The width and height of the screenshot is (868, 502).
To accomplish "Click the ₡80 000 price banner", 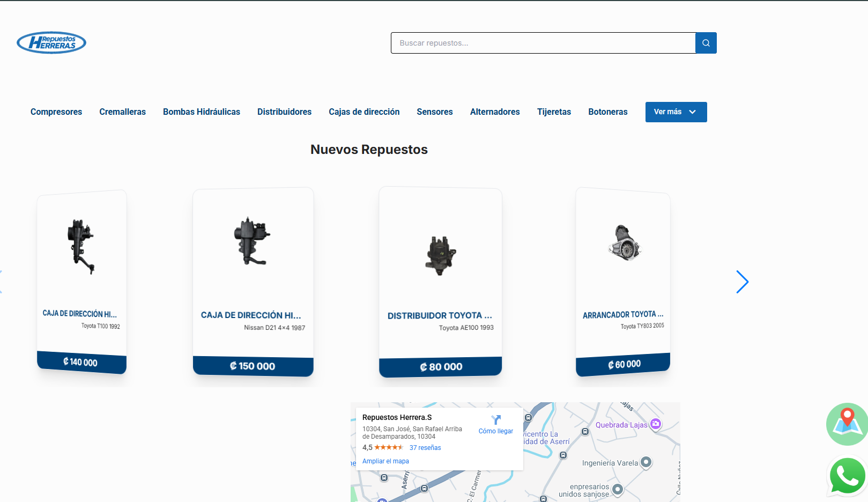I will pyautogui.click(x=441, y=367).
